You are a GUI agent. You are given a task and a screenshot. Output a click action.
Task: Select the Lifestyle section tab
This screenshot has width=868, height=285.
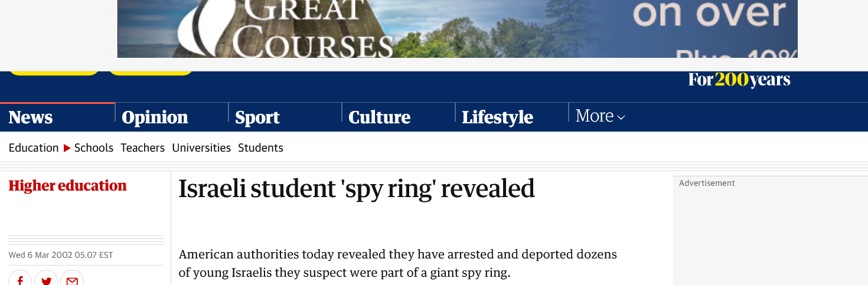[497, 117]
